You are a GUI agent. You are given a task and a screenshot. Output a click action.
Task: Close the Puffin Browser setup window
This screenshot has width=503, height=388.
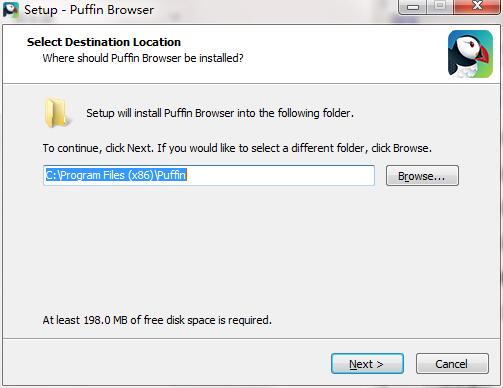point(477,7)
